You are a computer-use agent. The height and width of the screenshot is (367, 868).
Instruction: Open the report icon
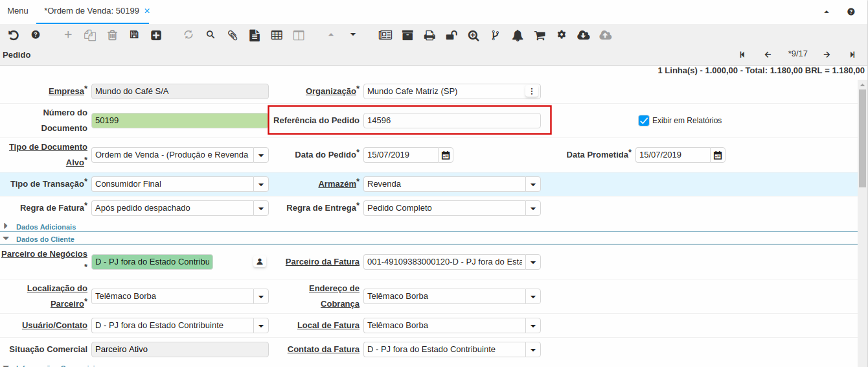[385, 35]
